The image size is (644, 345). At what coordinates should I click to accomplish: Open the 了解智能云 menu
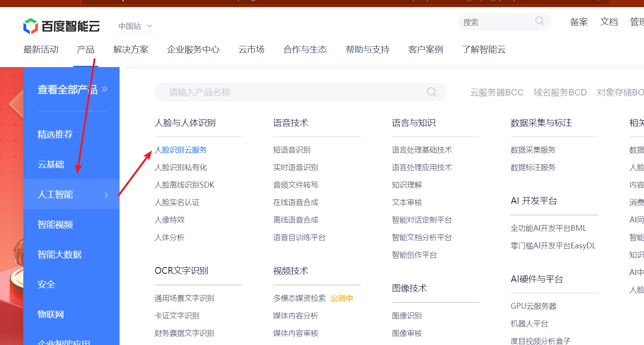click(x=484, y=50)
